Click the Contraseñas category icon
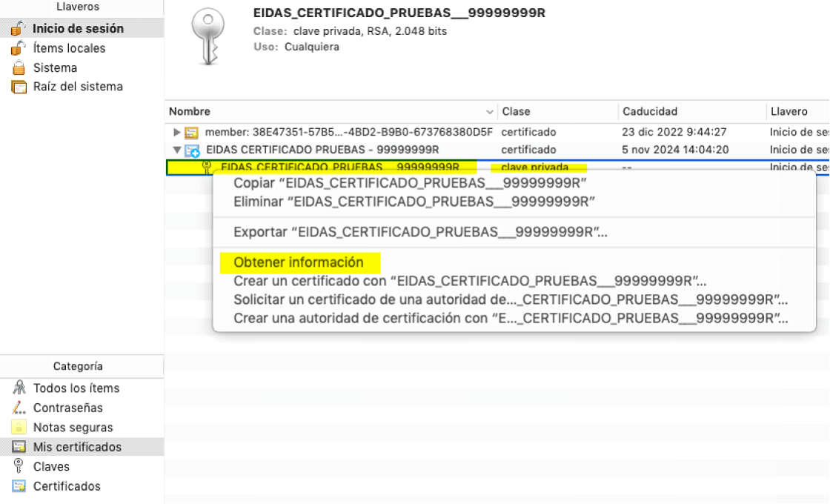The width and height of the screenshot is (830, 504). (19, 408)
